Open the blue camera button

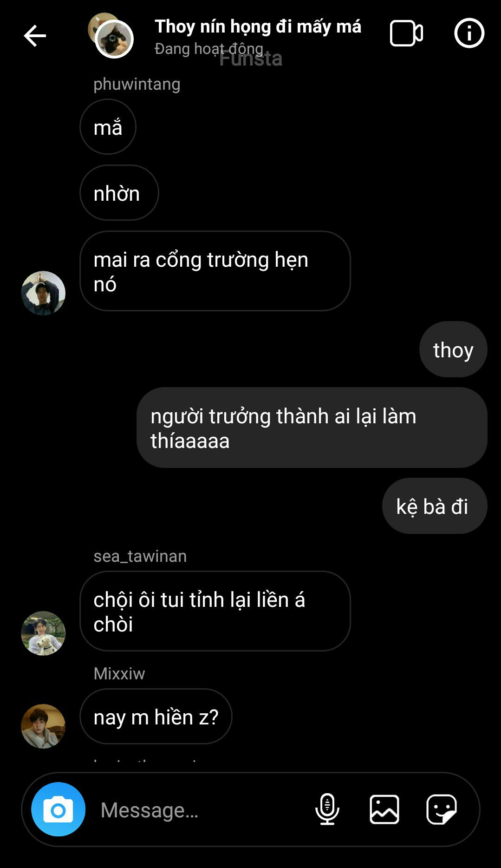pyautogui.click(x=58, y=809)
